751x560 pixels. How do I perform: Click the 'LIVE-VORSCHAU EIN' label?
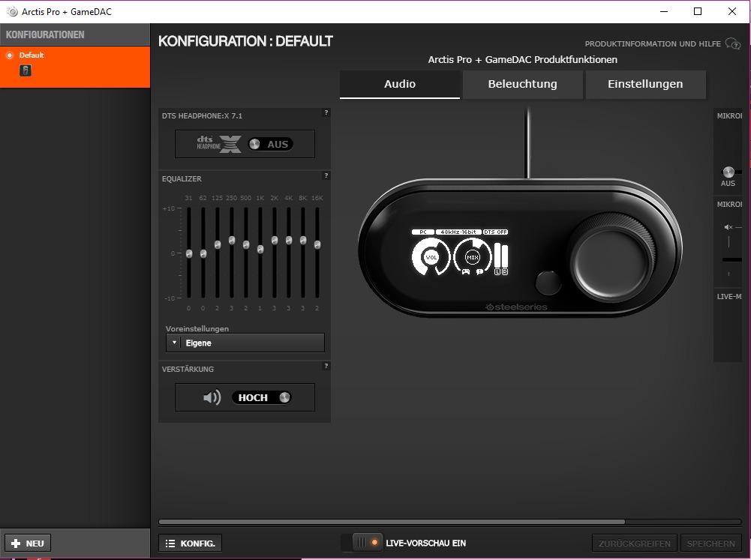426,544
